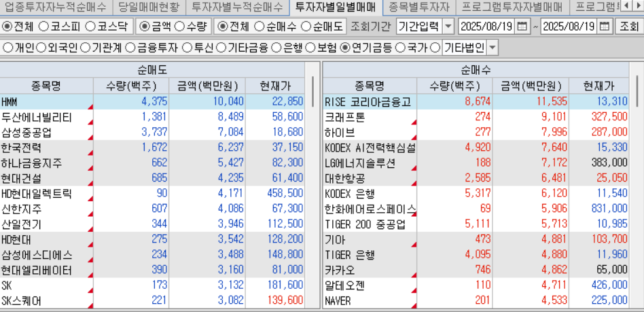Select 코스피 radio button
This screenshot has height=312, width=644.
tap(43, 27)
